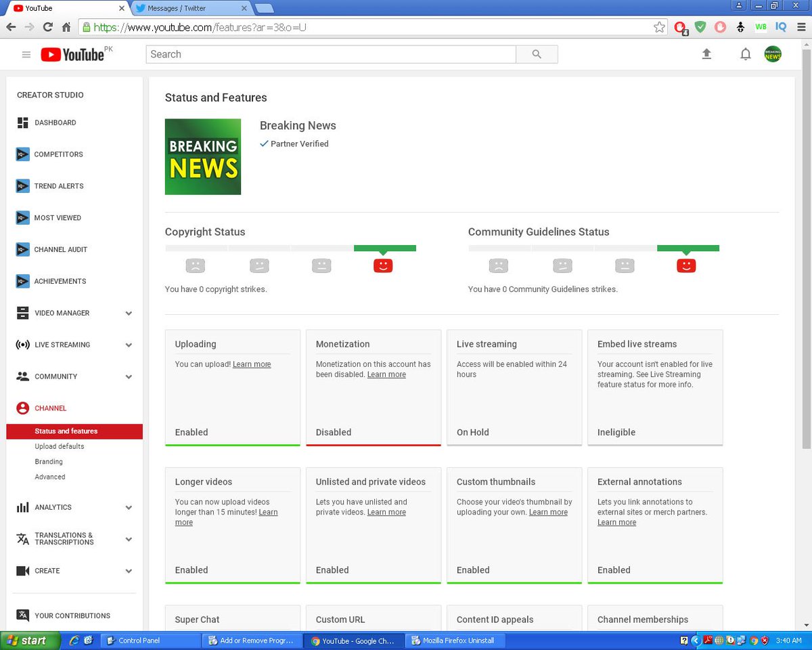
Task: Click the Super Chat card title
Action: [197, 620]
